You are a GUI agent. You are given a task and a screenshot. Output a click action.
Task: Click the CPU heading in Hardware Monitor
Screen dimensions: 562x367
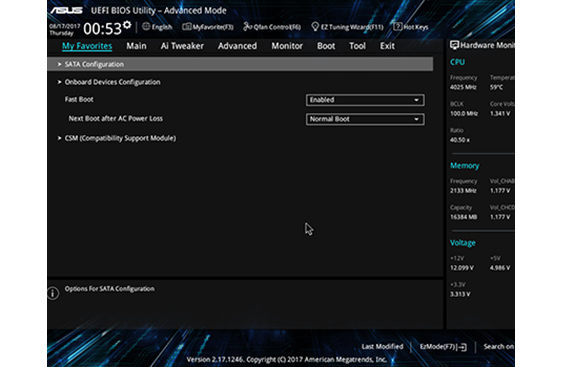coord(457,62)
